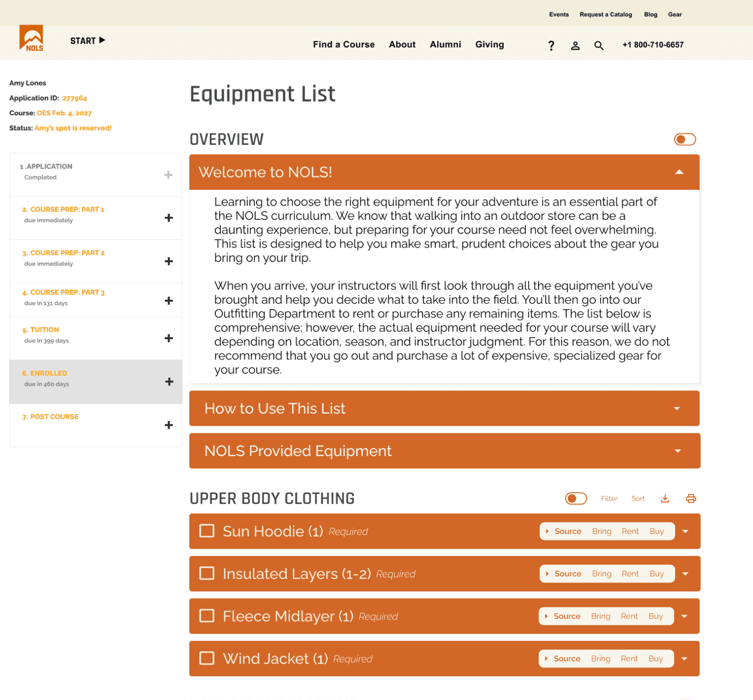Expand NOLS Provided Equipment panel

[678, 451]
